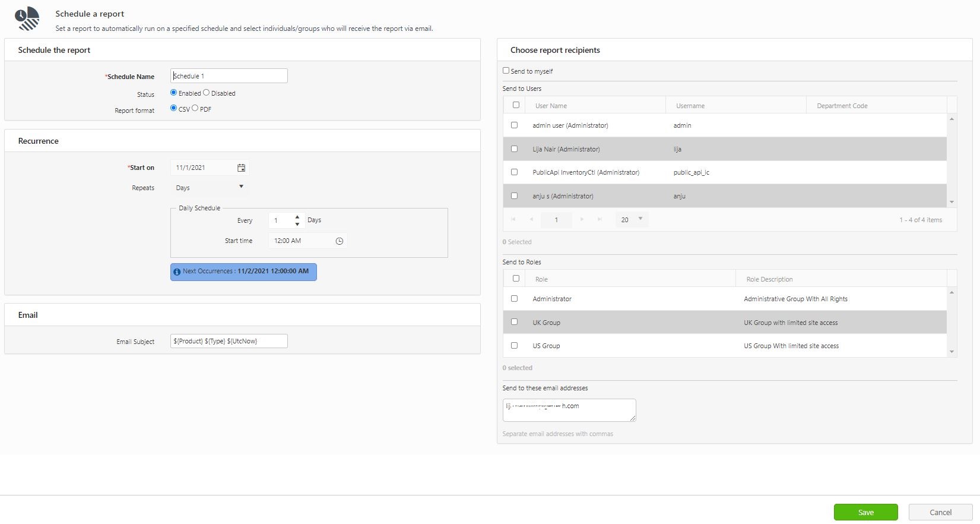Select the UK Group role checkbox
Viewport: 980px width, 524px height.
[514, 322]
